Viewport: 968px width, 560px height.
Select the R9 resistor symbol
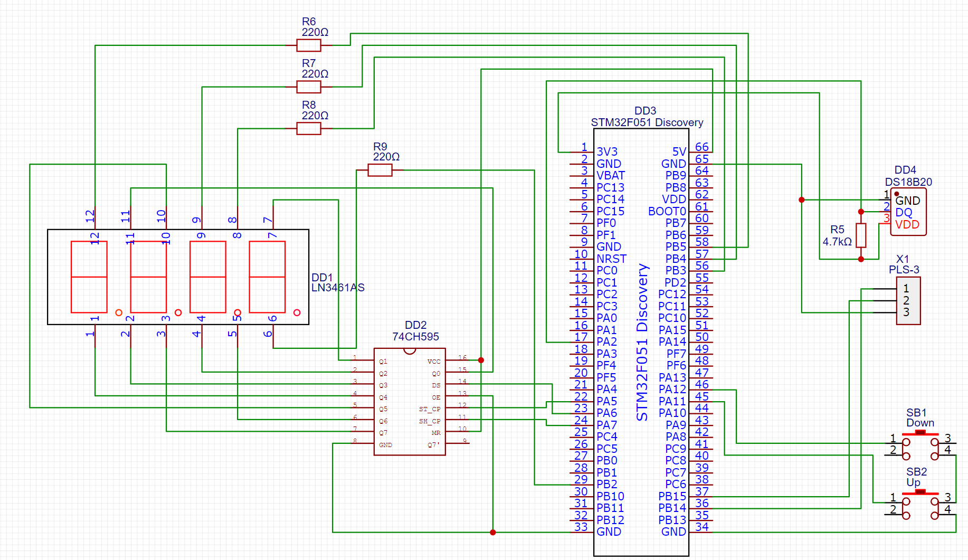(380, 170)
